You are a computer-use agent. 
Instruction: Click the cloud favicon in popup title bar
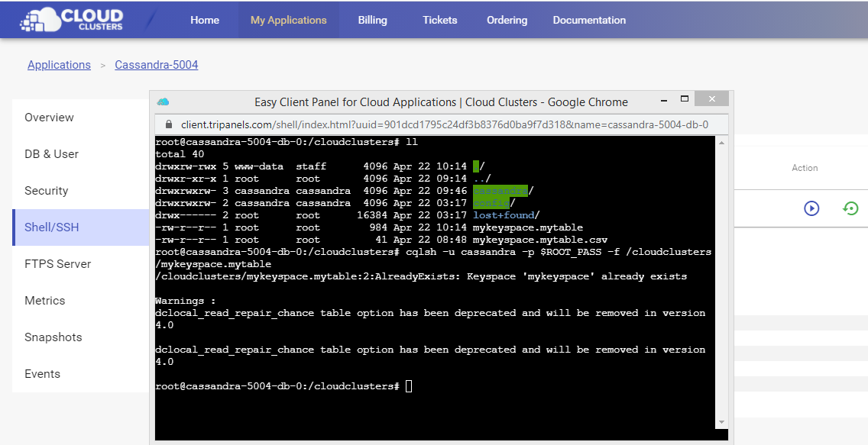click(163, 102)
